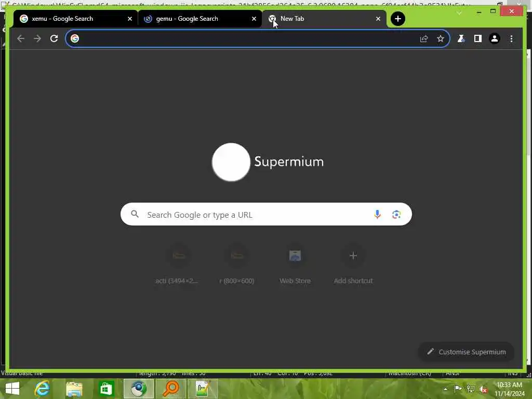Launch Internet Explorer from taskbar
The height and width of the screenshot is (399, 532).
pyautogui.click(x=42, y=389)
